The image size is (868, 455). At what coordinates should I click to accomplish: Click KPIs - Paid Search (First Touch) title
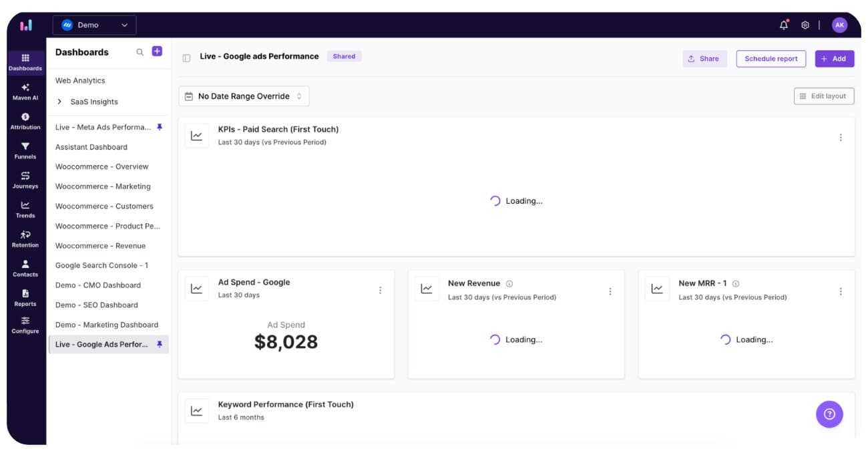click(278, 129)
